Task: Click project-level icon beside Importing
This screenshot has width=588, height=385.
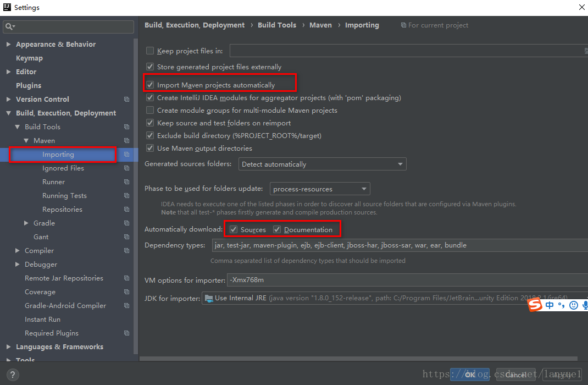Action: click(127, 155)
